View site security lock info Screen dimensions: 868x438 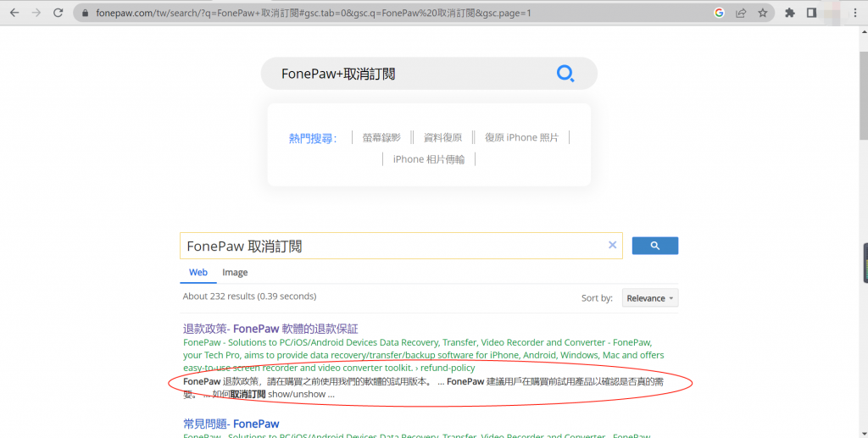[x=85, y=13]
